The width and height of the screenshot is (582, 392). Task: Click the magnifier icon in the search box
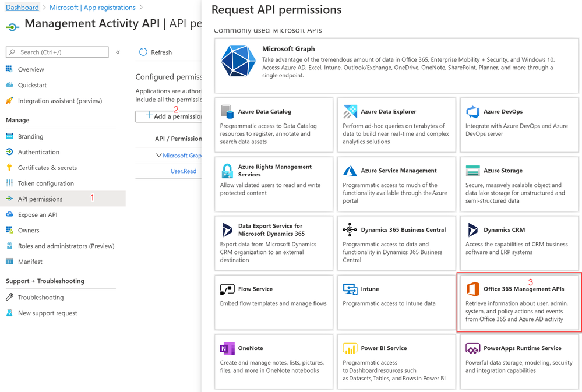click(x=12, y=52)
